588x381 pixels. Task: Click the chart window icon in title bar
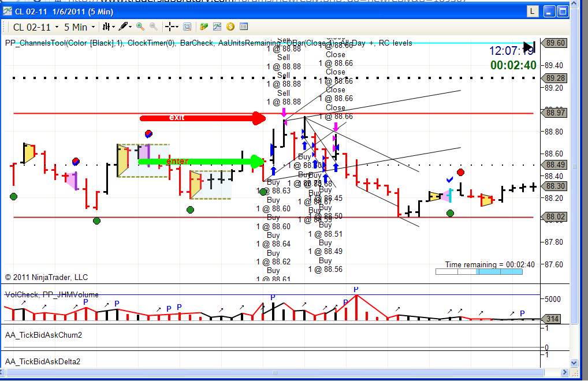[7, 12]
